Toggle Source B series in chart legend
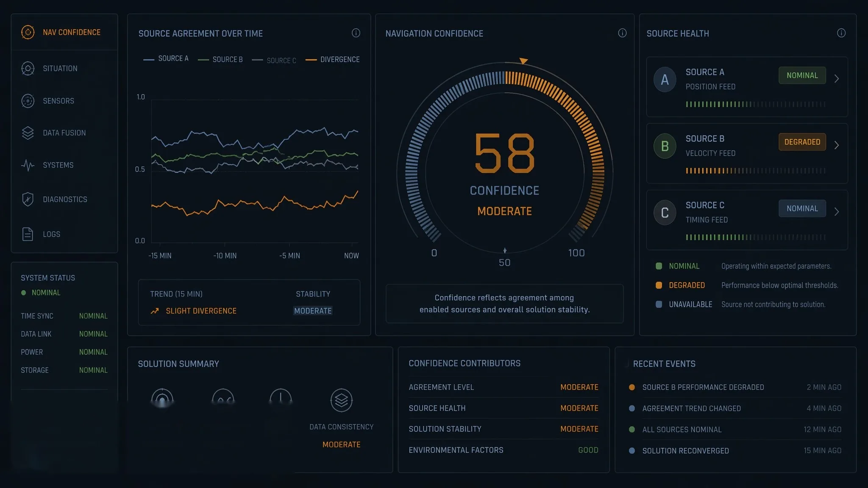The height and width of the screenshot is (488, 868). 220,60
